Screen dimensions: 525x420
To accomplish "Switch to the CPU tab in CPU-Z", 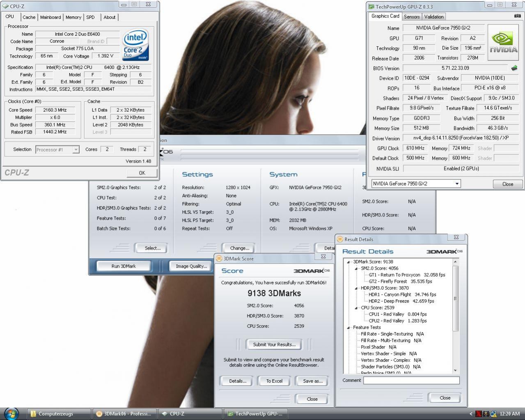I will 10,17.
